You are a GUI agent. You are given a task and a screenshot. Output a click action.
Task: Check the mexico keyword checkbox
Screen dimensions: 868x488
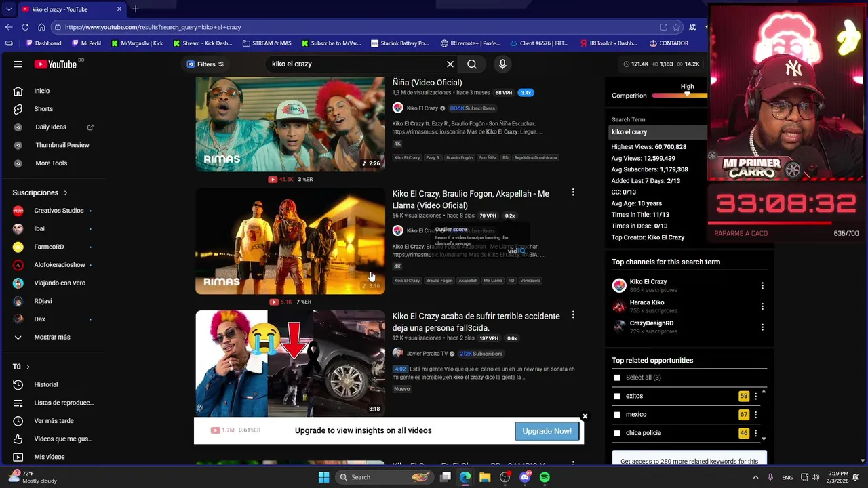[616, 415]
